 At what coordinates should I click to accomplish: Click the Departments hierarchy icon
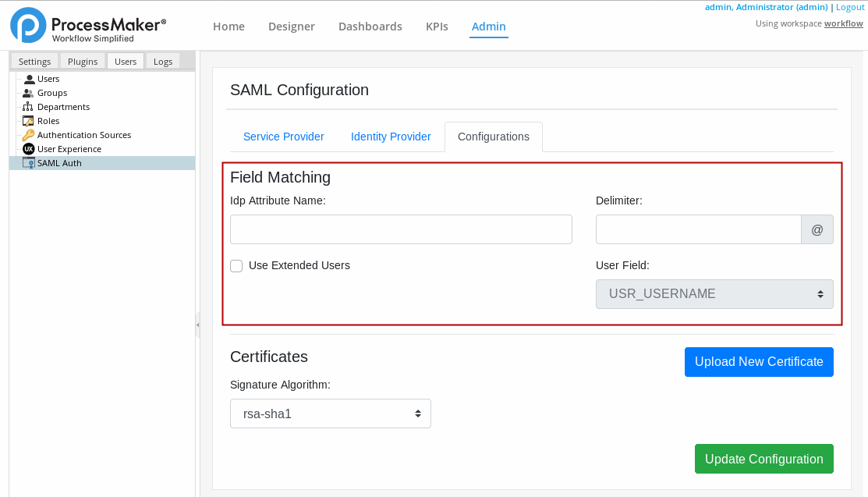(x=29, y=107)
